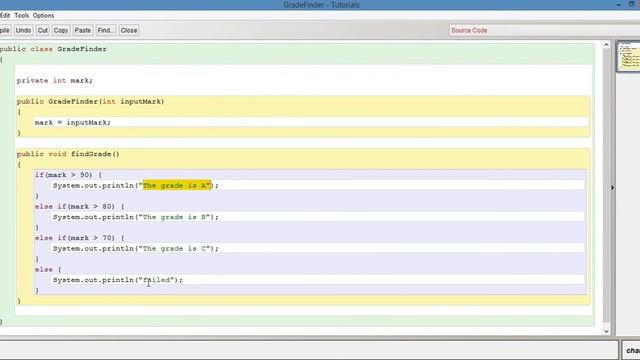
Task: Click "public class GradeFinder" declaration
Action: [x=53, y=49]
